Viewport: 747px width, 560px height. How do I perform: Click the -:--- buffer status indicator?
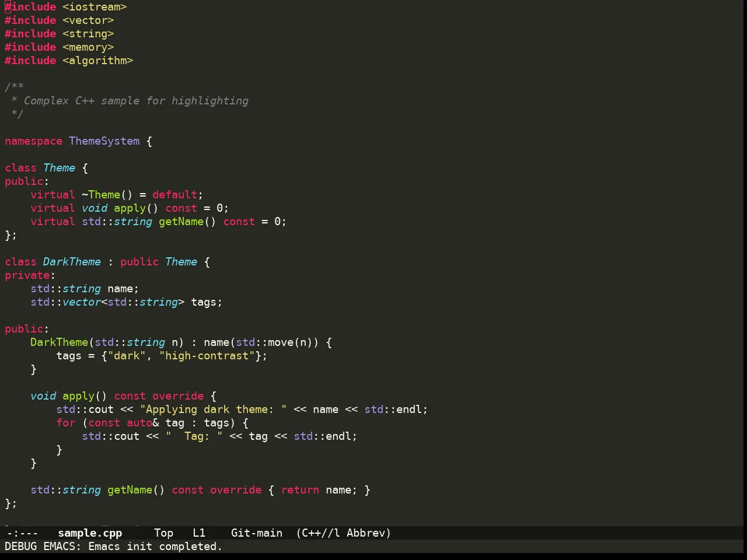click(22, 533)
